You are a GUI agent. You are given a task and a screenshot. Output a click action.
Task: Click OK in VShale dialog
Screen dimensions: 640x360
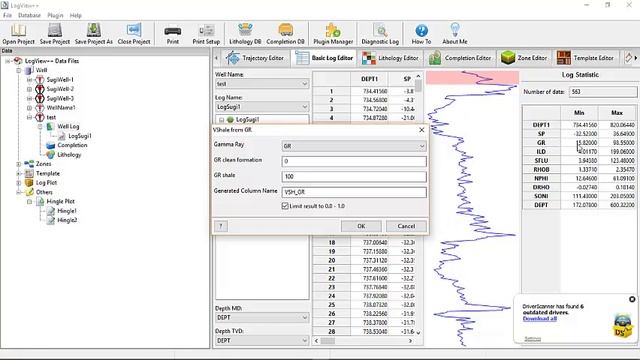pos(361,226)
